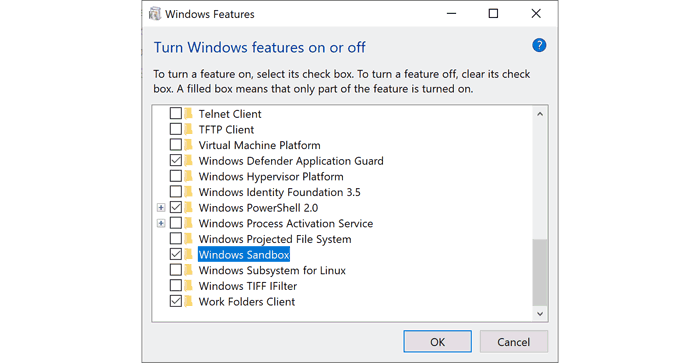Uncheck Windows Defender Application Guard

pos(176,160)
